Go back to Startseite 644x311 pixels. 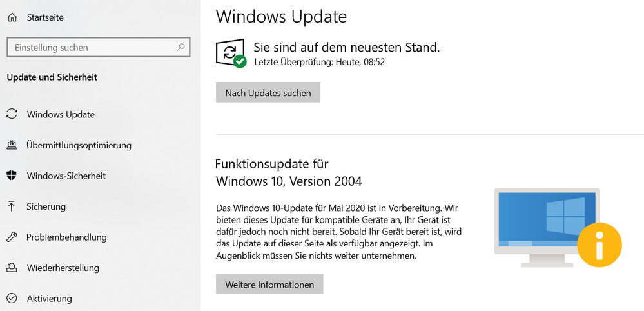tap(45, 17)
